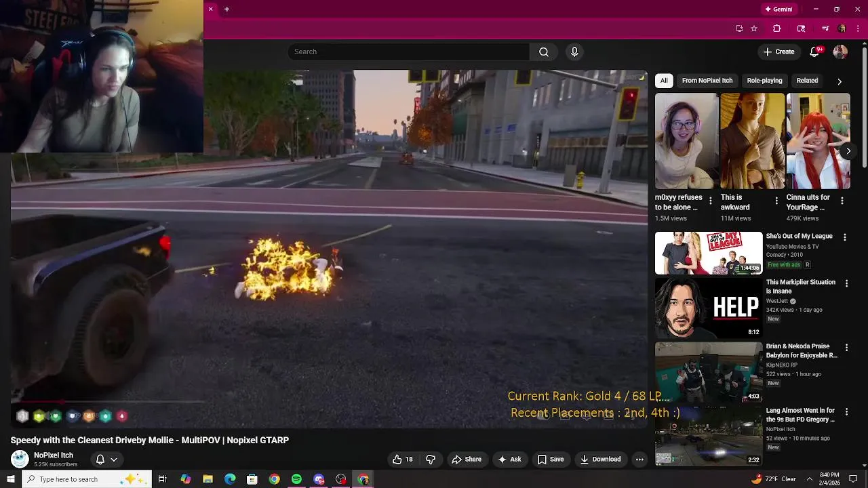The height and width of the screenshot is (488, 868).
Task: Open Google Lens search icon in toolbar
Action: point(801,28)
